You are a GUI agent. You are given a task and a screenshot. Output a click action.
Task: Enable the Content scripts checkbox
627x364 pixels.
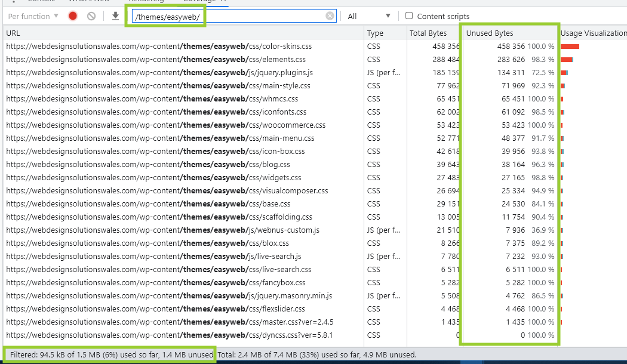click(x=408, y=16)
